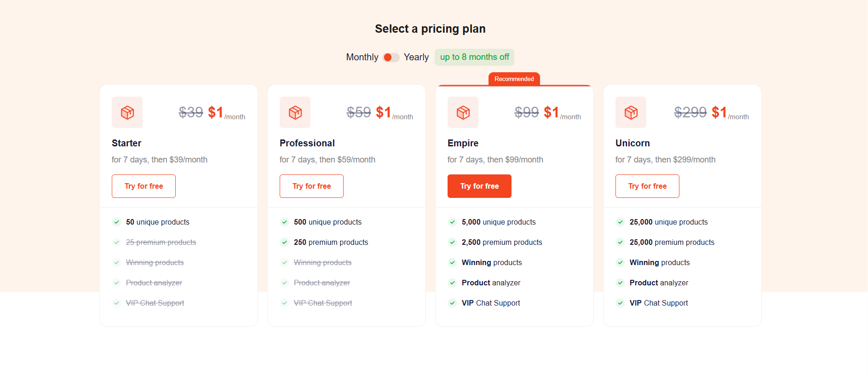This screenshot has height=376, width=868.
Task: Click checkmark beside 250 premium products
Action: (285, 242)
